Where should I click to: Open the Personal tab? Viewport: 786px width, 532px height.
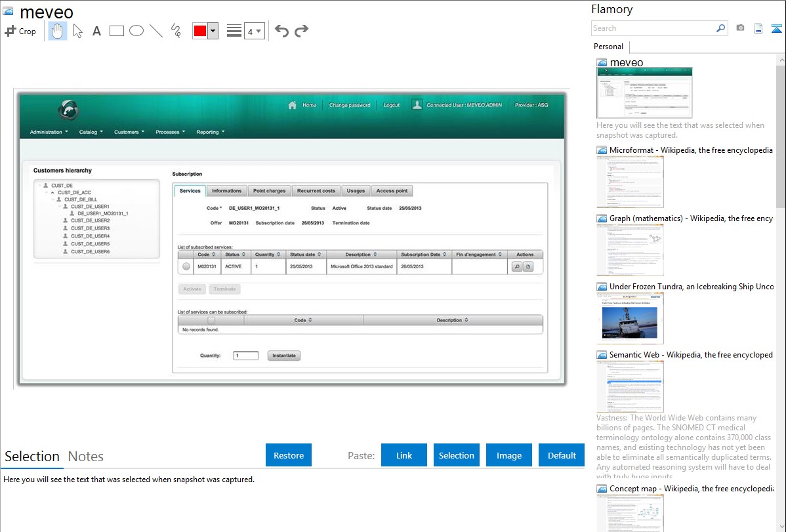click(608, 47)
